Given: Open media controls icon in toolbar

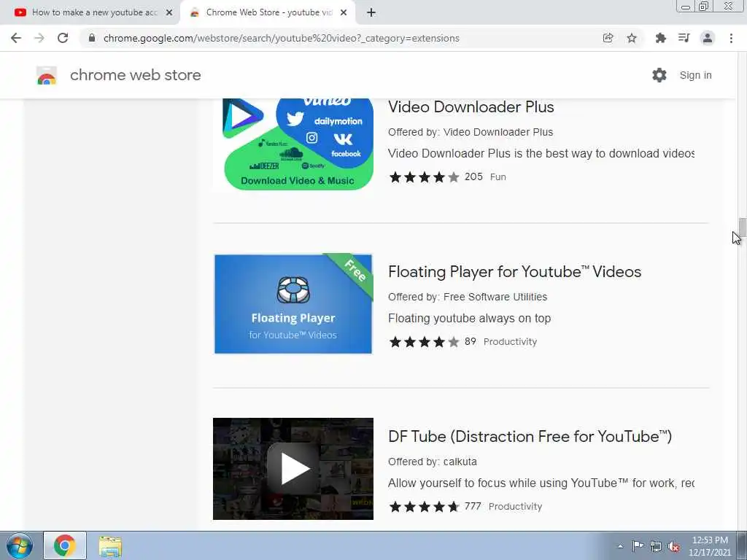Looking at the screenshot, I should pos(684,38).
